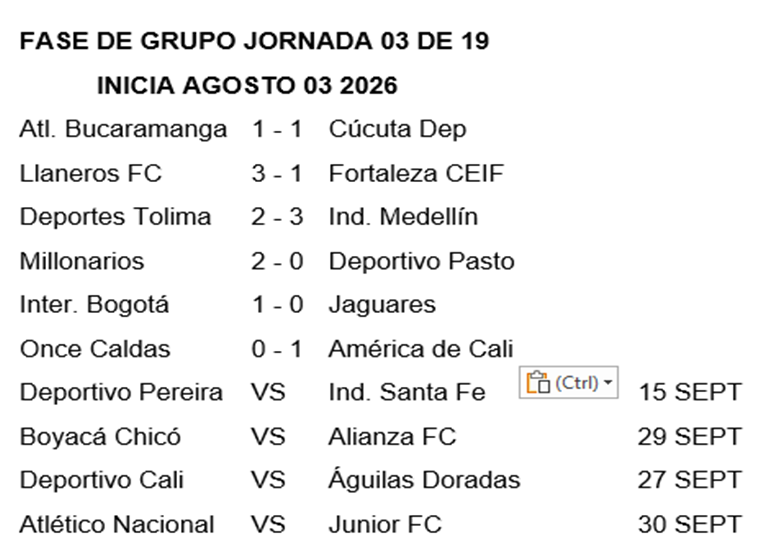
Task: Click the 15 SEPT date
Action: tap(689, 392)
